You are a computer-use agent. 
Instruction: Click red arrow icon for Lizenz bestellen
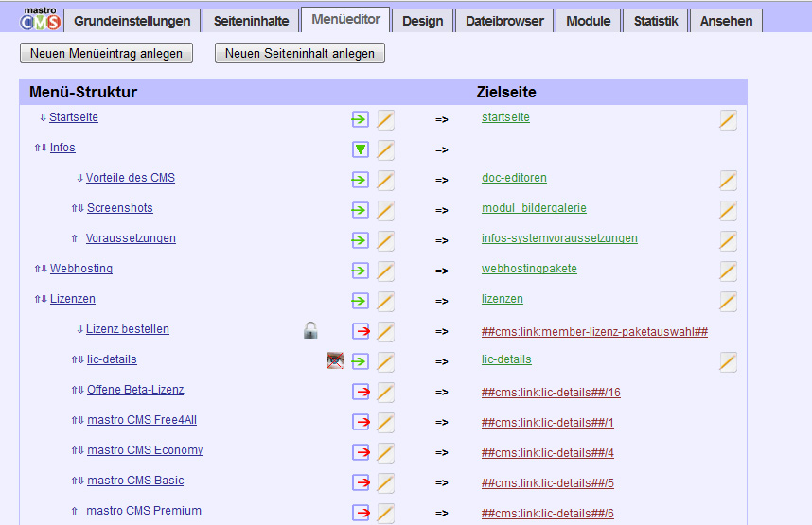point(361,331)
